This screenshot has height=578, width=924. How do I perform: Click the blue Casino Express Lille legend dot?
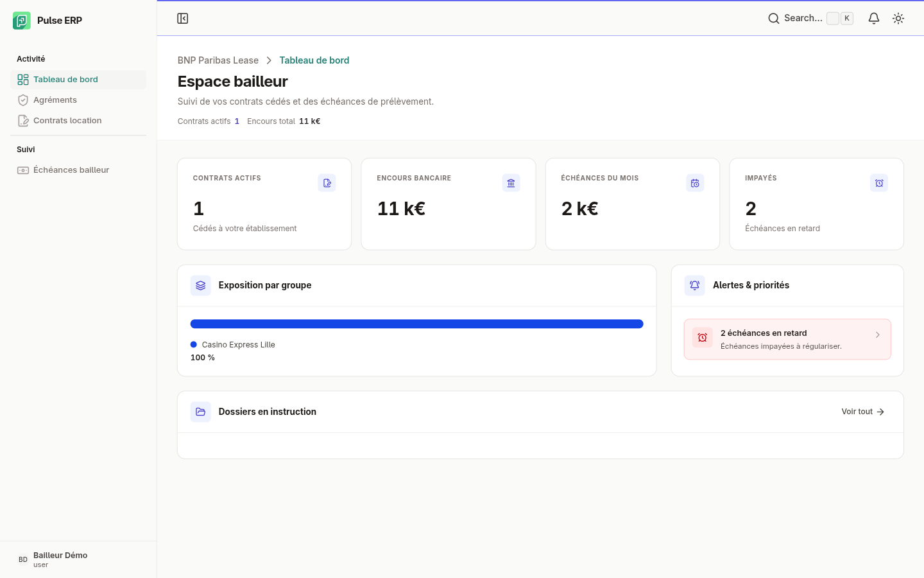click(194, 345)
